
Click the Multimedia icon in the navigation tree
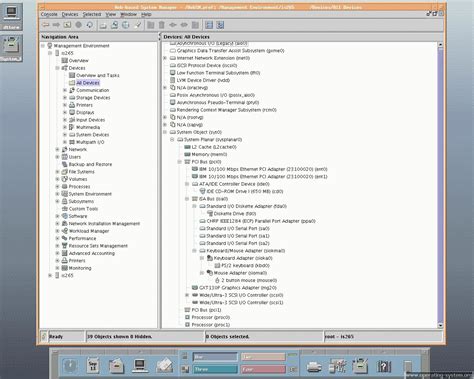(x=72, y=127)
